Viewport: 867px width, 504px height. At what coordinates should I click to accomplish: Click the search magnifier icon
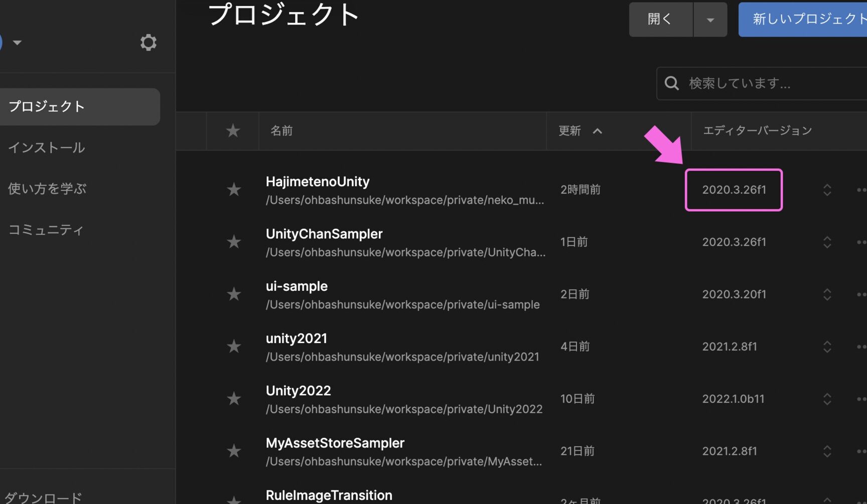pyautogui.click(x=672, y=83)
